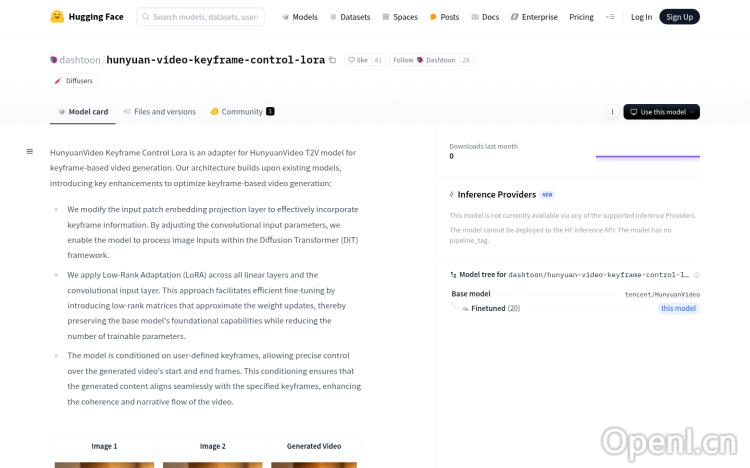Screen dimensions: 750x468
Task: Click the downloads last month graph
Action: point(648,156)
